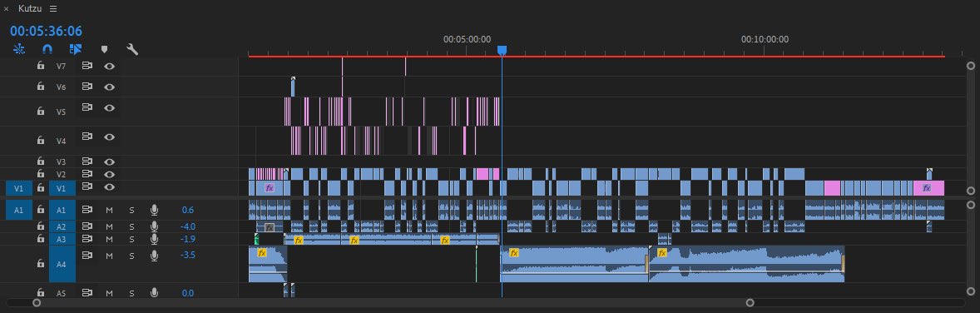Mute audio track A1
The image size is (980, 313).
coord(109,211)
